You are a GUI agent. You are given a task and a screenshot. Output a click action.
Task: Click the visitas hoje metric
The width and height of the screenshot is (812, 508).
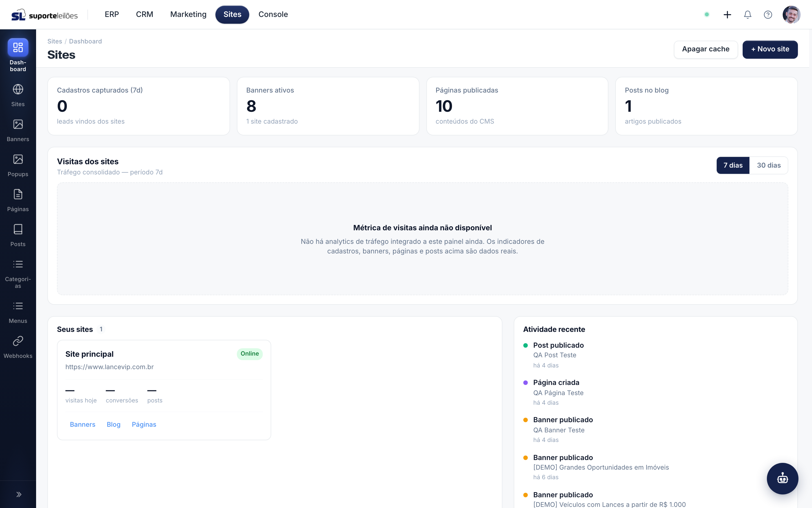point(81,395)
